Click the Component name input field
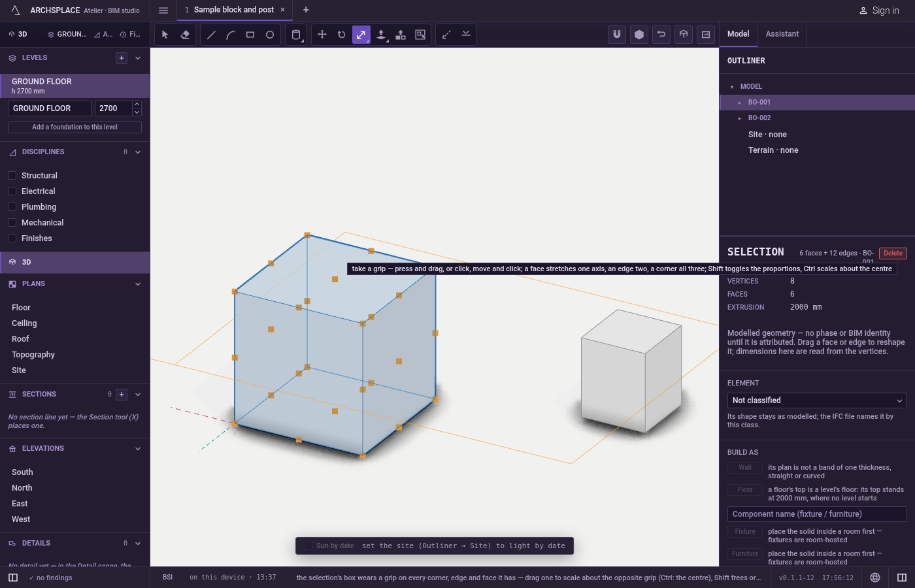 click(x=817, y=514)
